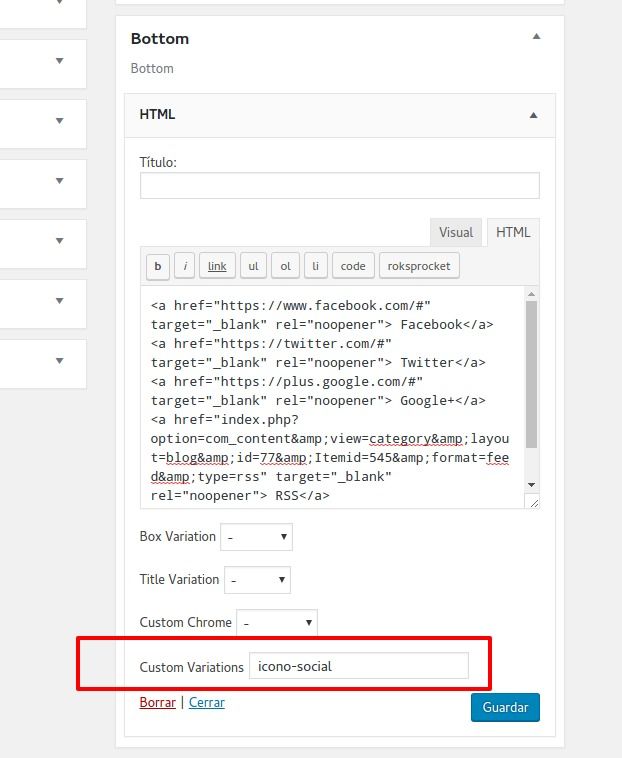The width and height of the screenshot is (622, 758).
Task: Click the textarea scrollbar down arrow
Action: (531, 484)
